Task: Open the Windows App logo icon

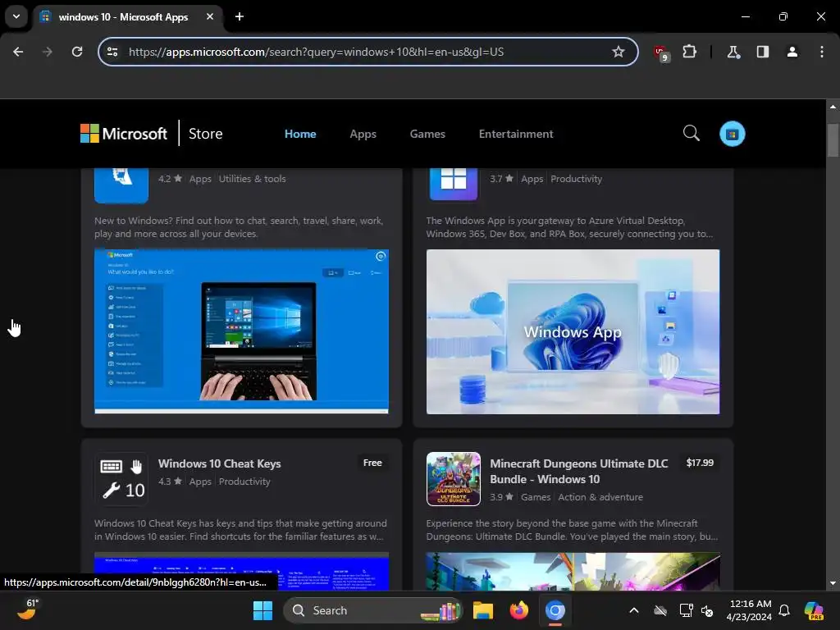Action: pos(453,185)
